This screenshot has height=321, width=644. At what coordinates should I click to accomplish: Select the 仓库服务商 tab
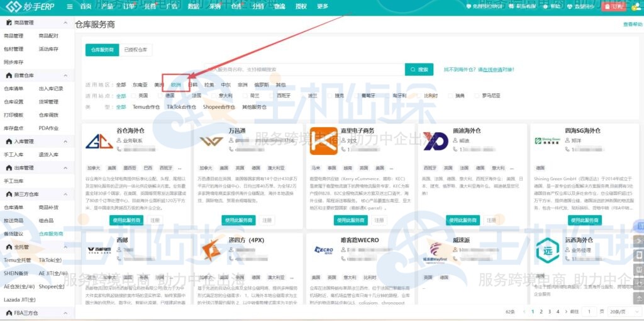click(103, 50)
